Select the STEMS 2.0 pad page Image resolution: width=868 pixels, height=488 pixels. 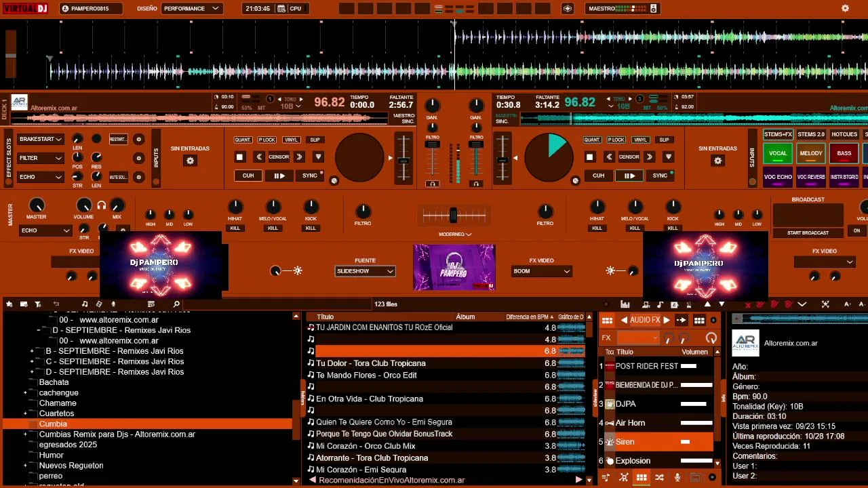coord(811,134)
